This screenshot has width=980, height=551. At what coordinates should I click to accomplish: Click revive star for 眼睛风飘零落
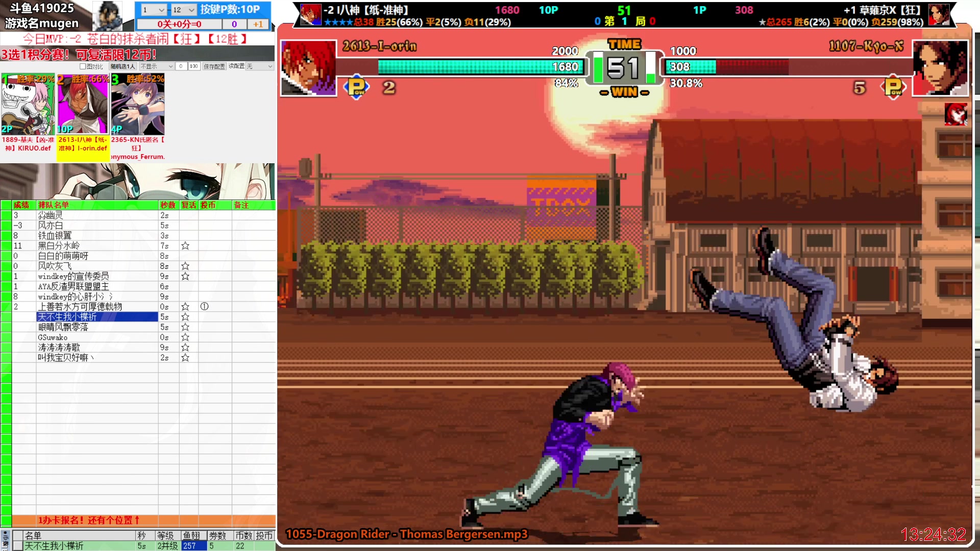coord(185,327)
